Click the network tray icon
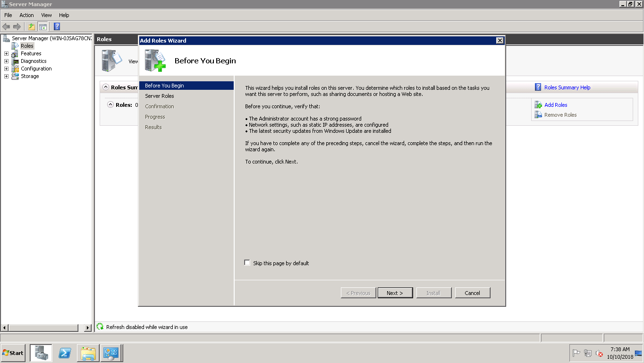This screenshot has height=363, width=644. point(588,353)
